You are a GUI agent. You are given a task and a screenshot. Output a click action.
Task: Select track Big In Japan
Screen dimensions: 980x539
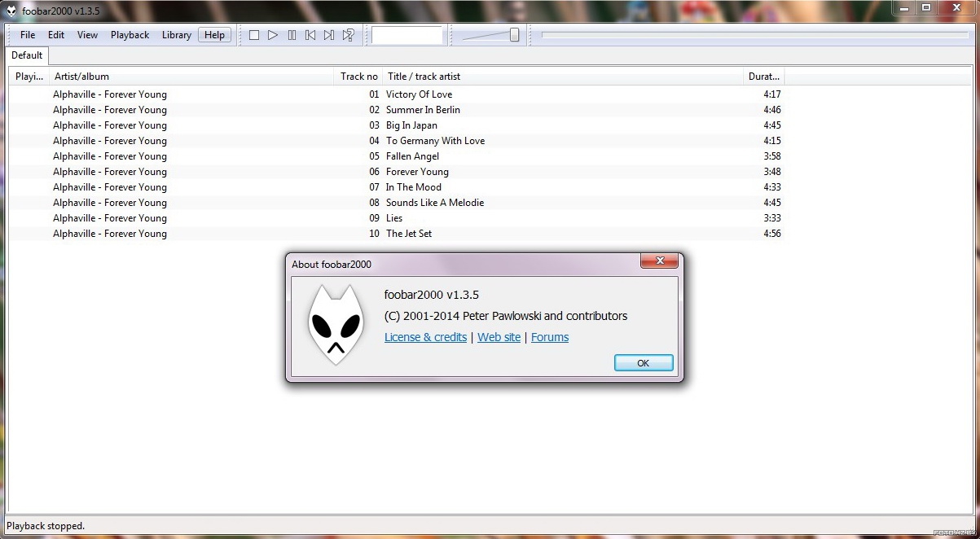(x=411, y=125)
